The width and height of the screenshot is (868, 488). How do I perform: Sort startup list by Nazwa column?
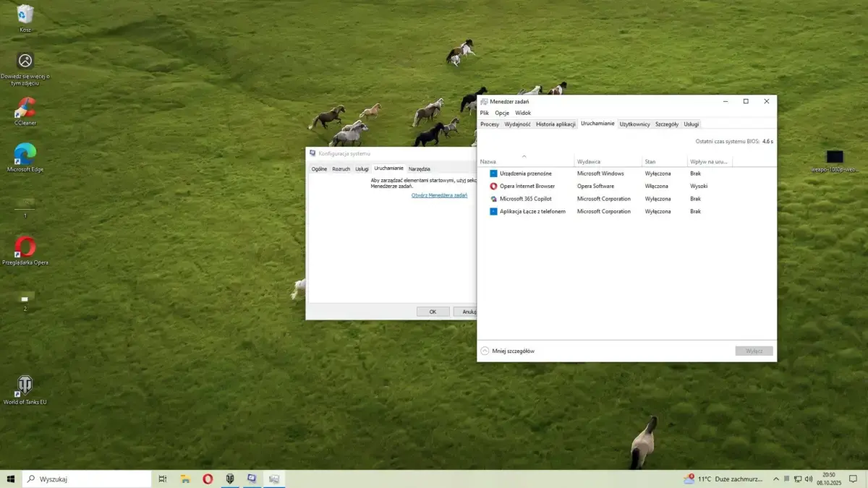pos(488,162)
